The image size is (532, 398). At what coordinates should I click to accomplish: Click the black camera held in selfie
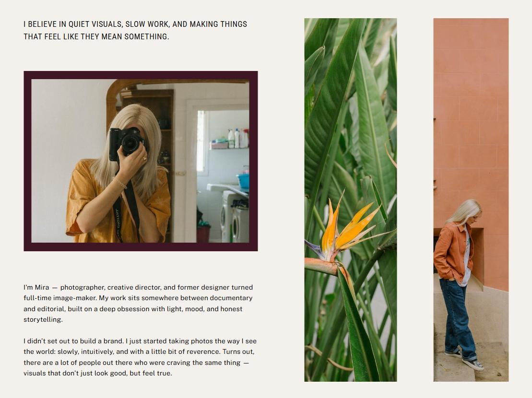127,142
